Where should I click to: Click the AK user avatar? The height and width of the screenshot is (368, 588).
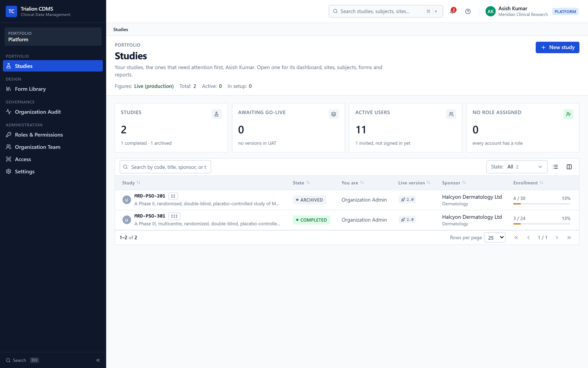(490, 11)
